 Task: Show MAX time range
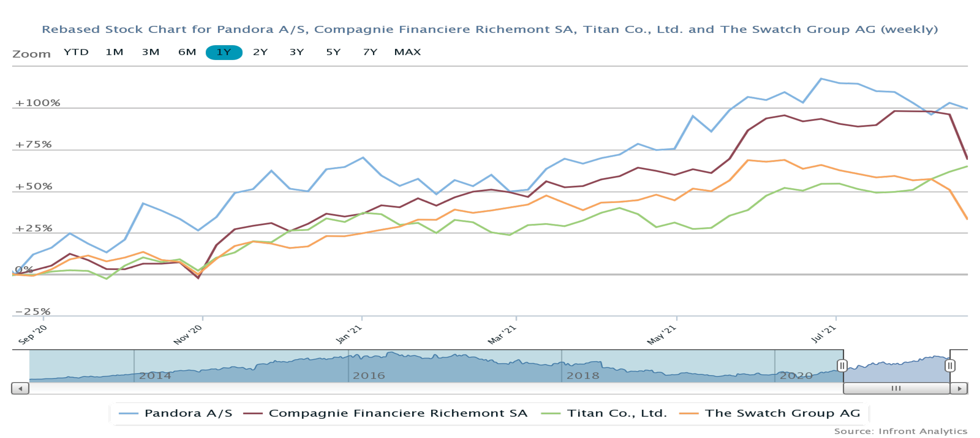pos(408,52)
